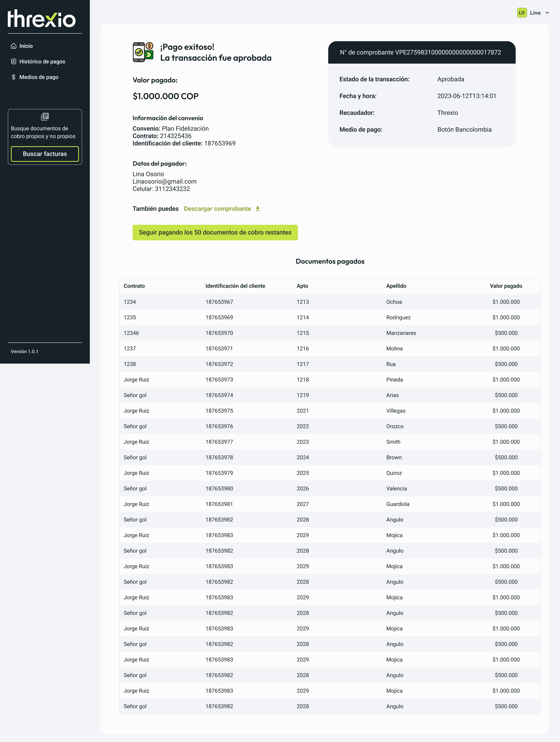This screenshot has width=560, height=742.
Task: Click the Pineda surname cell
Action: click(x=394, y=380)
